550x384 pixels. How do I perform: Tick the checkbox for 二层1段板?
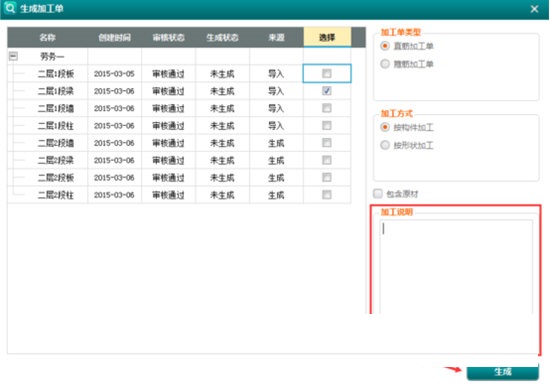pos(327,73)
